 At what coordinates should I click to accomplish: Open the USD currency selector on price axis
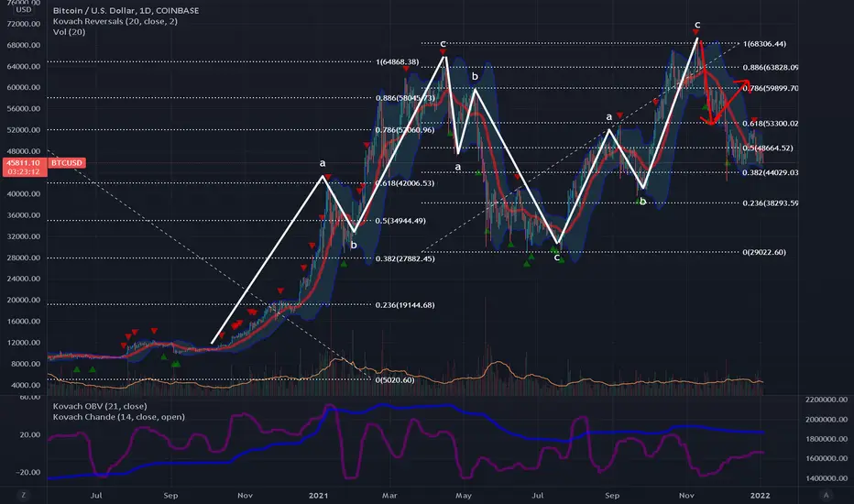pos(23,9)
